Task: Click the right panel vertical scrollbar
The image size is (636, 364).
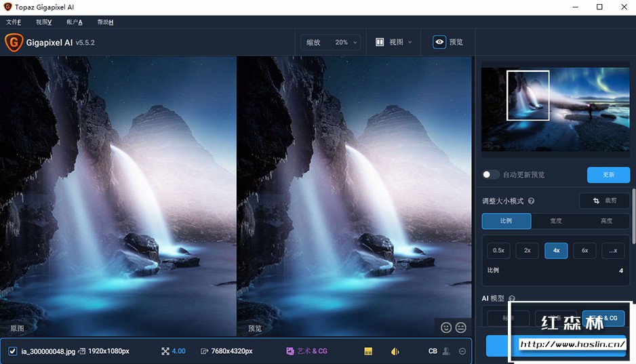Action: pos(633,216)
